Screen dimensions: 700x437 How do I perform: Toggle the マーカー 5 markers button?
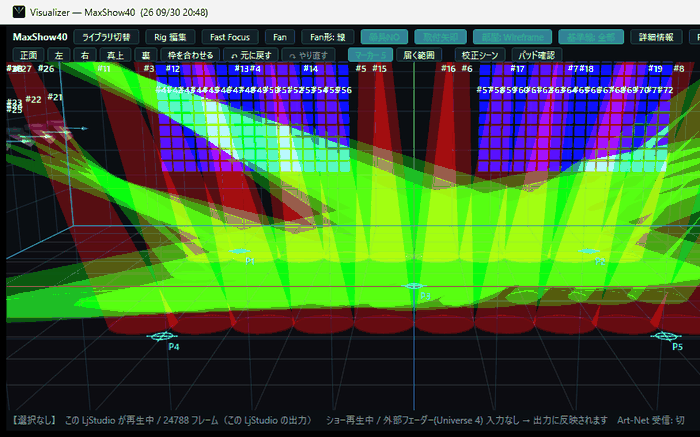(371, 55)
